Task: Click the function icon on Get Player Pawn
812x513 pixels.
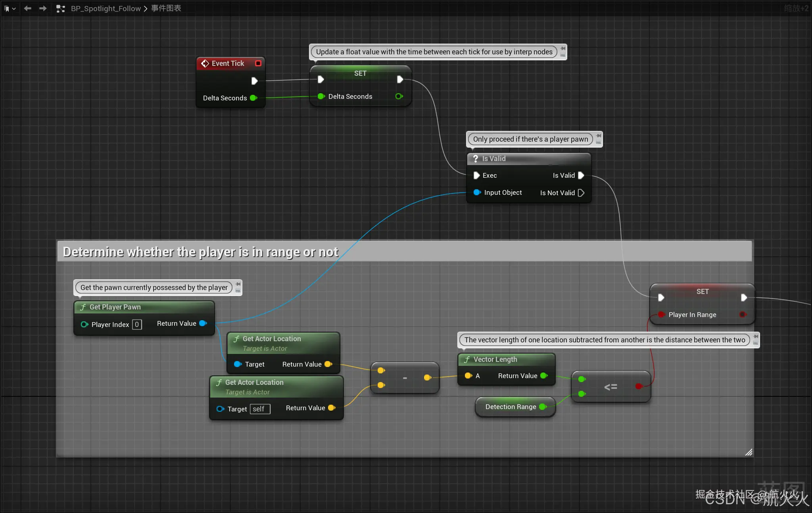Action: point(83,307)
